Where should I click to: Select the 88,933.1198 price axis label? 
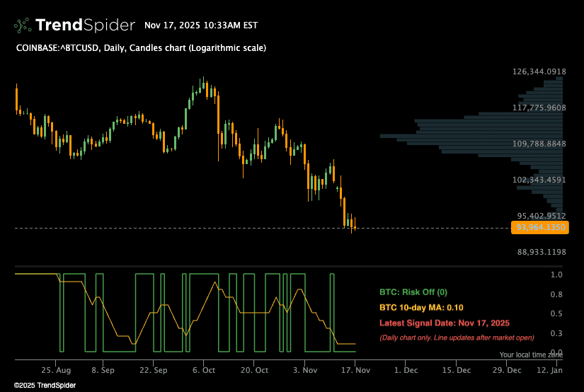click(539, 252)
